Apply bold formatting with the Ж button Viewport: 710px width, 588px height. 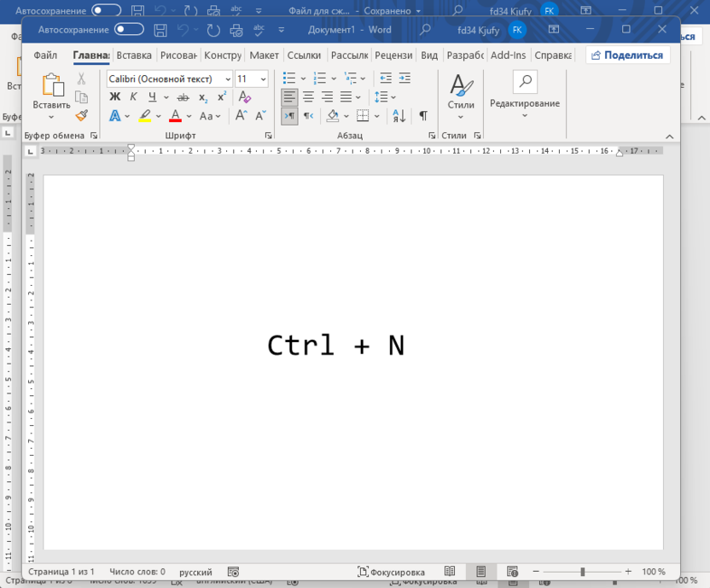click(114, 97)
